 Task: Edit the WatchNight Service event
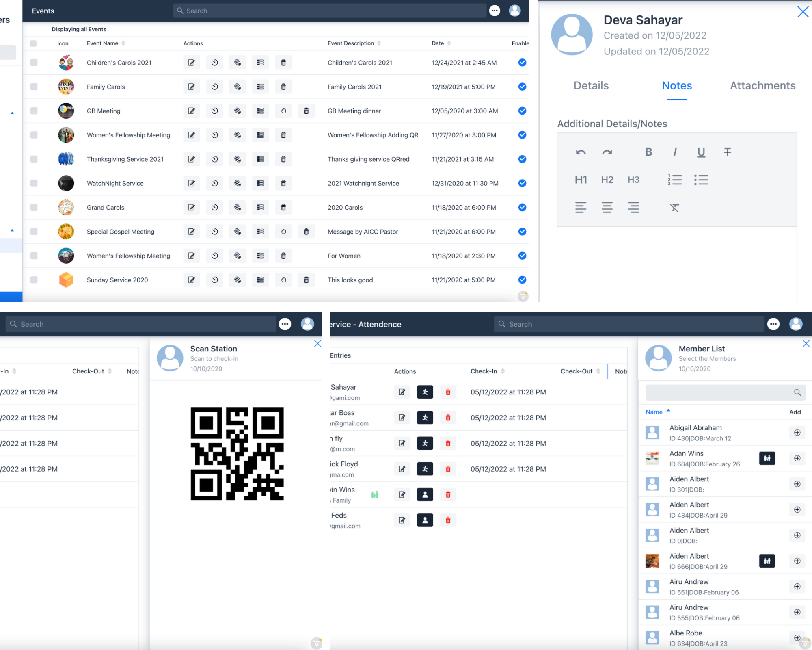tap(192, 183)
